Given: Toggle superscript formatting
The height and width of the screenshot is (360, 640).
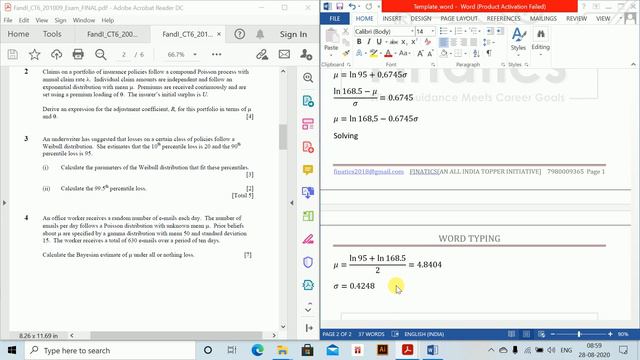Looking at the screenshot, I should pos(413,42).
